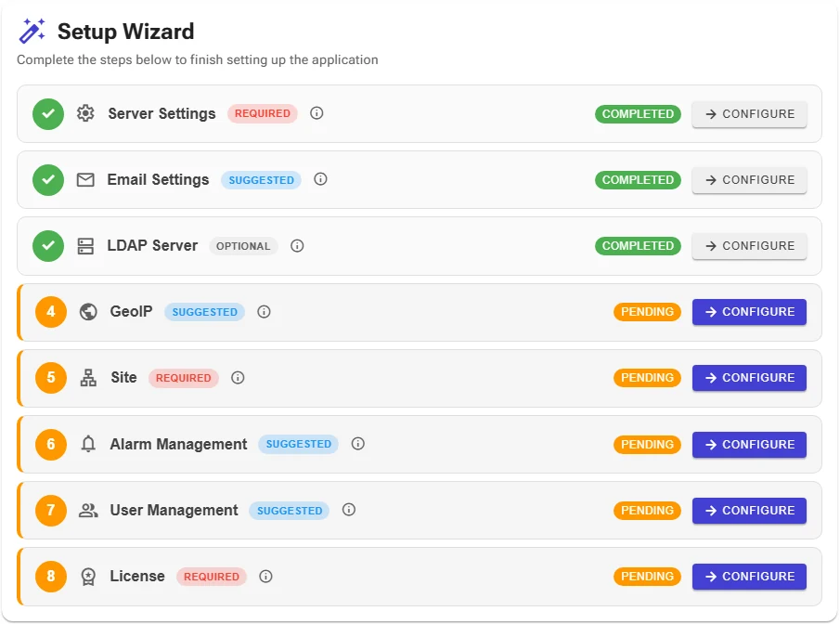Click the Setup Wizard heading
Viewport: 840px width, 624px height.
coord(126,32)
